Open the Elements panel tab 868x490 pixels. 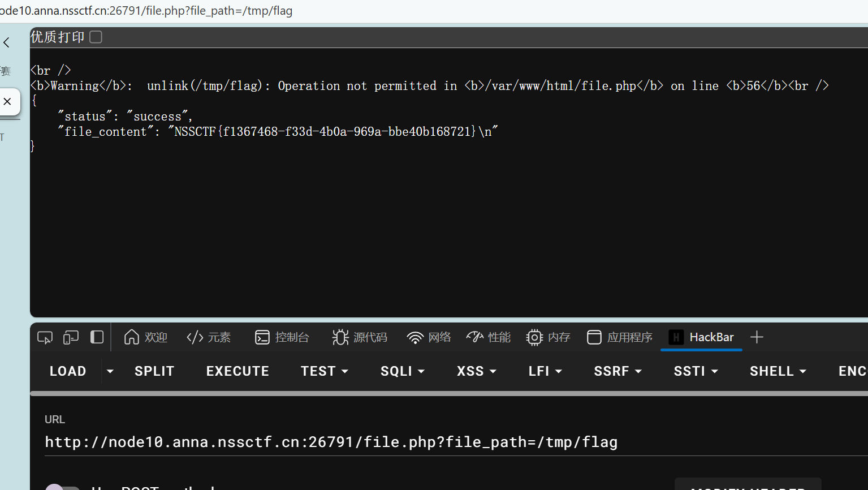click(x=209, y=338)
